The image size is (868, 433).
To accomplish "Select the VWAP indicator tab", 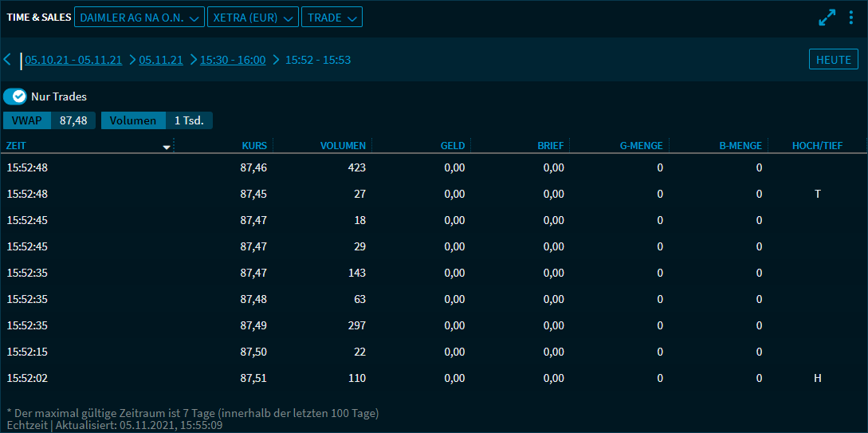I will click(26, 120).
